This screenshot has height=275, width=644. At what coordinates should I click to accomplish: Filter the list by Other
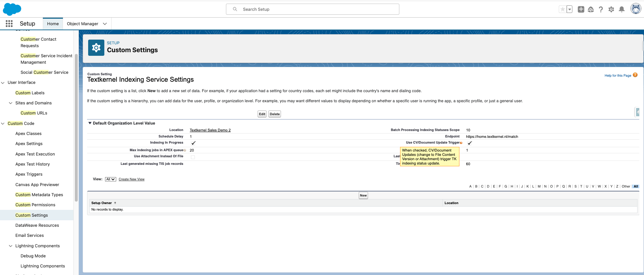tap(626, 186)
